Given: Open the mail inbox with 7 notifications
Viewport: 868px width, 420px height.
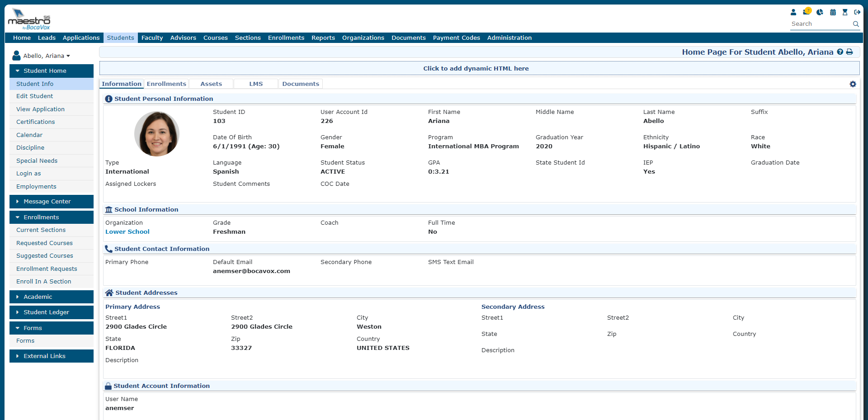Looking at the screenshot, I should (806, 12).
